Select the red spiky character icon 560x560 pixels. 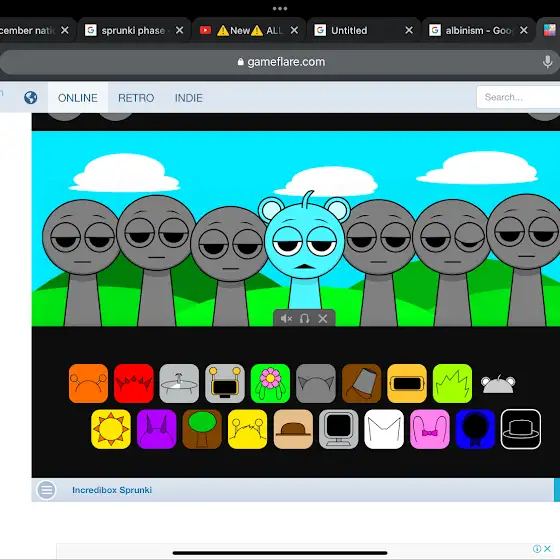coord(134,383)
